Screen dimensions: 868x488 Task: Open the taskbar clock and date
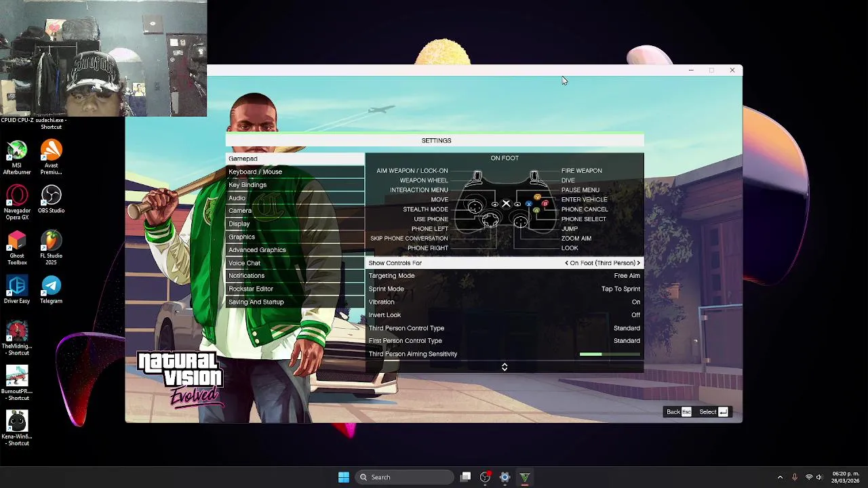[x=845, y=477]
